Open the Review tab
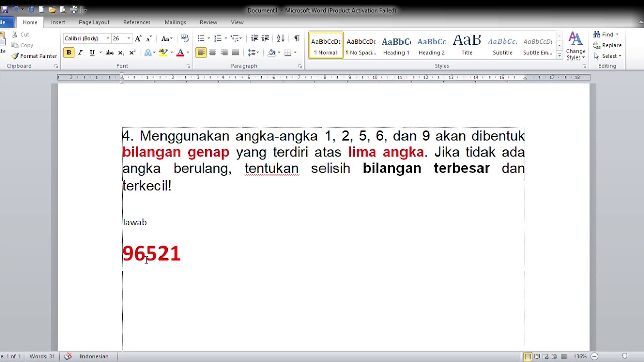 tap(208, 22)
